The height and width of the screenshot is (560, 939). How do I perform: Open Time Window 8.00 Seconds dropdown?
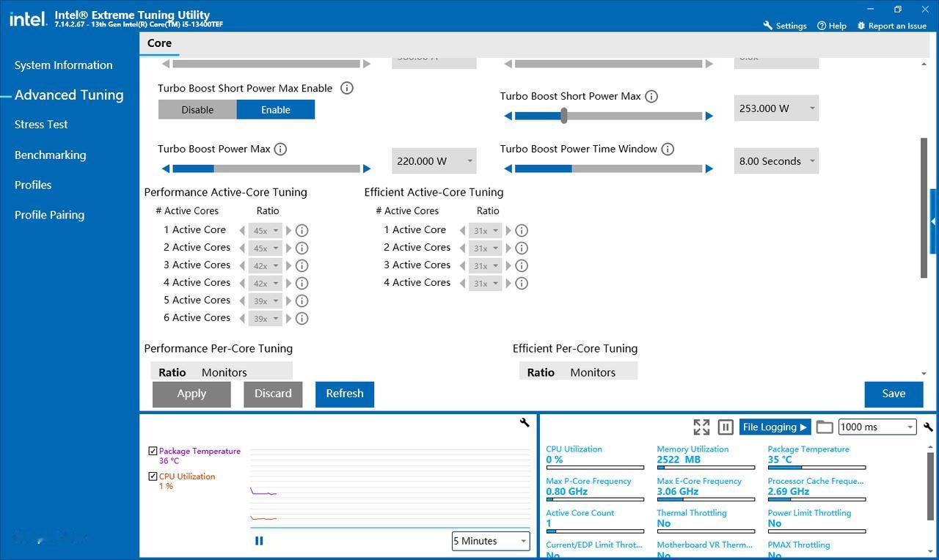click(776, 161)
